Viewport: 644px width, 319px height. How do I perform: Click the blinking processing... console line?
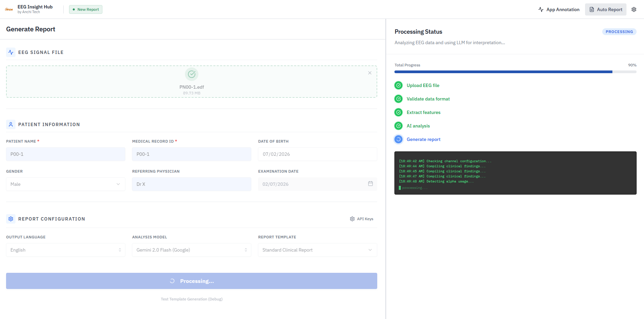pyautogui.click(x=413, y=188)
